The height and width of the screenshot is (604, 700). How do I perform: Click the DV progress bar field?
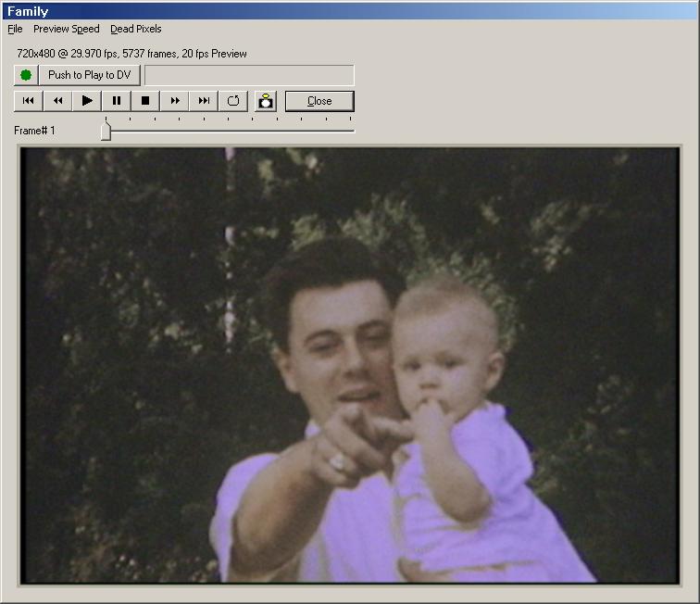point(249,75)
